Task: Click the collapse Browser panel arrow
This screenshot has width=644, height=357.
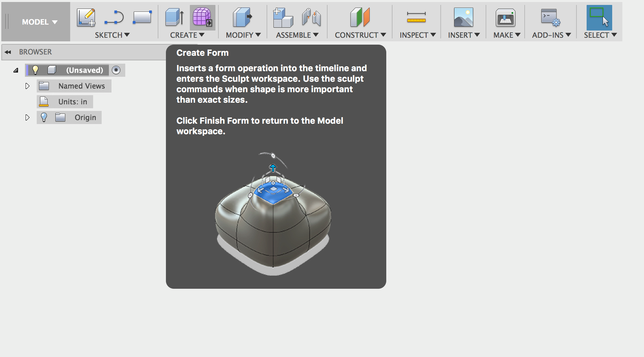Action: 8,52
